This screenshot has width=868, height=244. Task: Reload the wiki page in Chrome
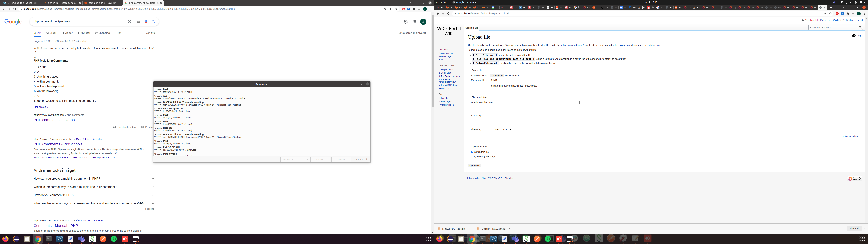tap(448, 14)
